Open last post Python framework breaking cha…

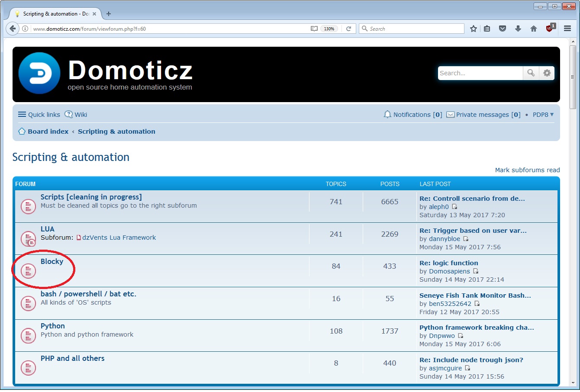(x=477, y=328)
